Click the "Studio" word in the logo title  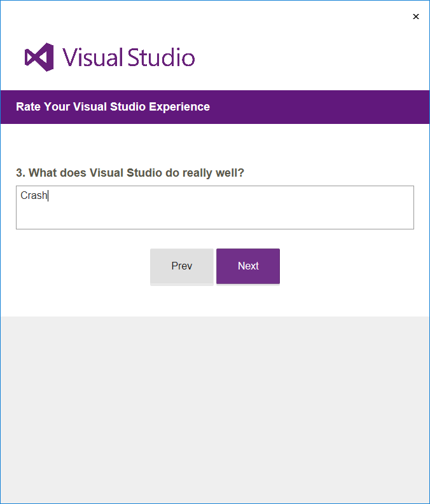tap(161, 57)
